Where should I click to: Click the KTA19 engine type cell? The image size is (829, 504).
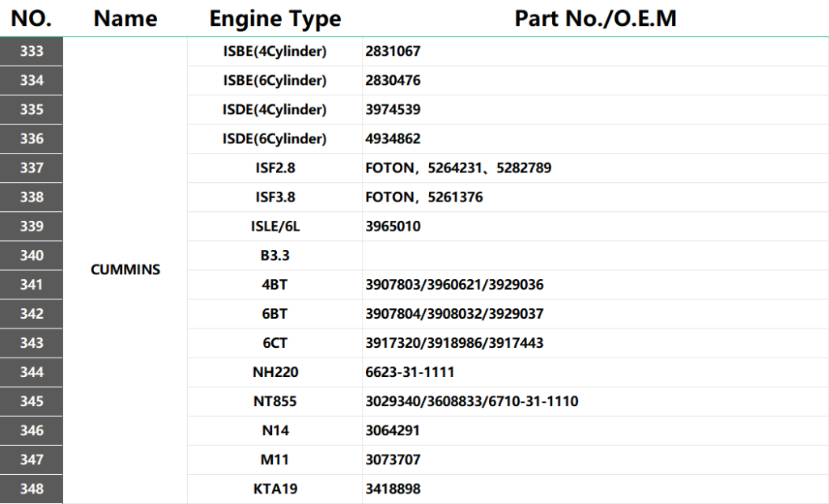tap(275, 489)
